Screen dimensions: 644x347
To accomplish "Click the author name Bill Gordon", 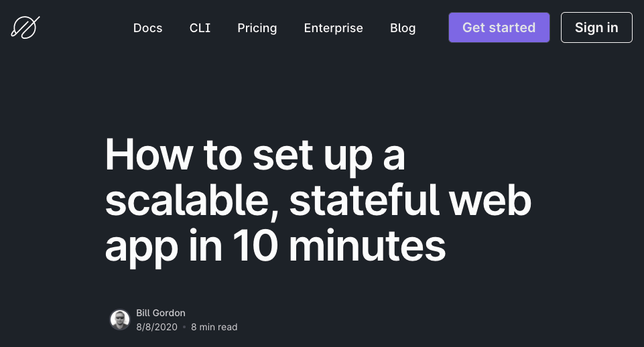I will tap(161, 313).
